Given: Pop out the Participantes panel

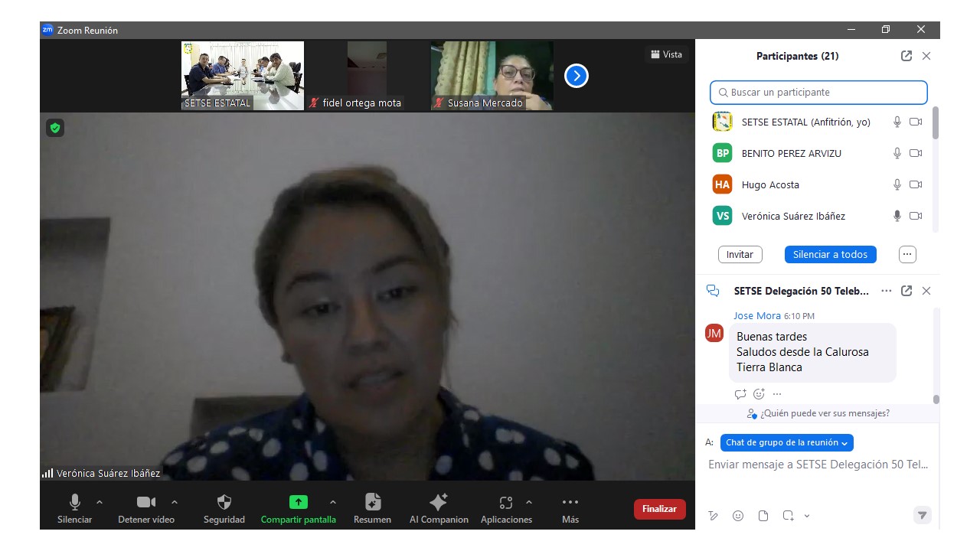Looking at the screenshot, I should (x=906, y=56).
